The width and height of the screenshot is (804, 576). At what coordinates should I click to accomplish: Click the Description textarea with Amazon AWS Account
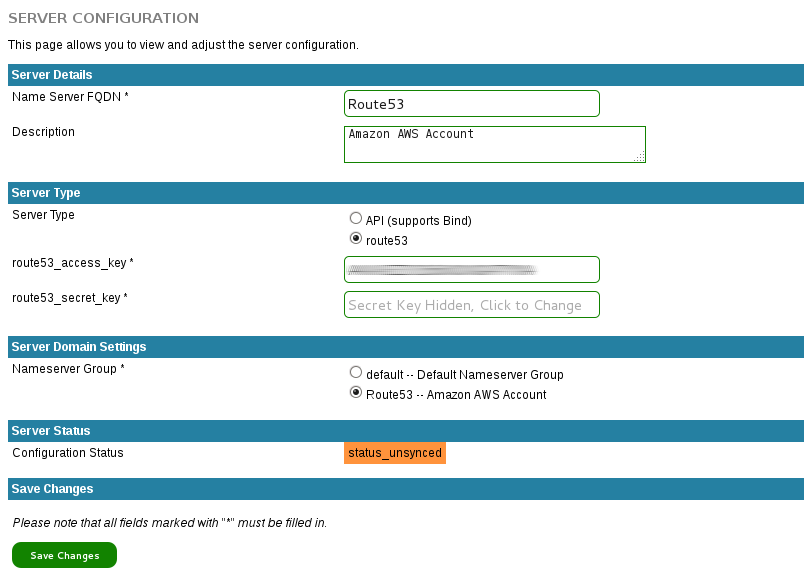tap(495, 145)
